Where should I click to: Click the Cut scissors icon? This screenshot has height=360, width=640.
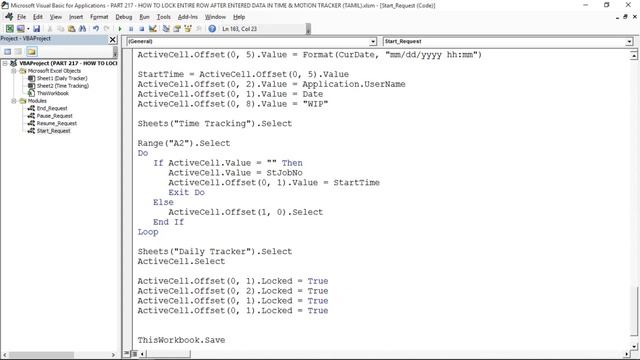click(50, 29)
